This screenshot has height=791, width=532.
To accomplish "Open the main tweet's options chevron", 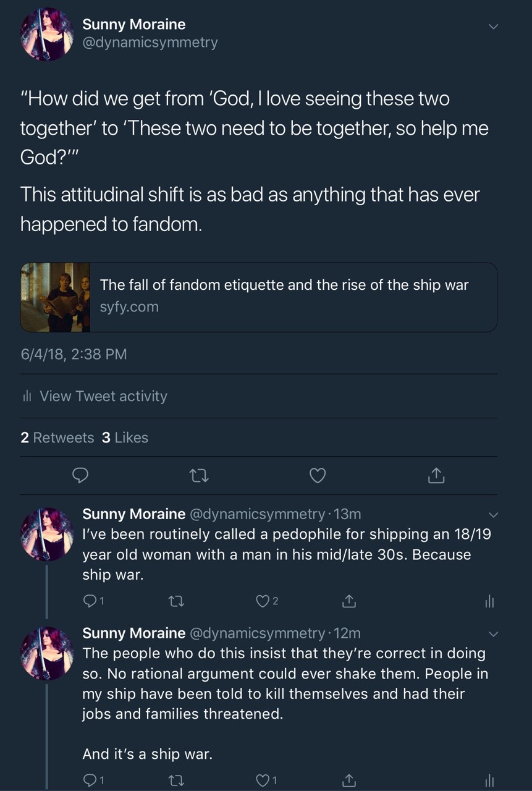I will pyautogui.click(x=492, y=27).
